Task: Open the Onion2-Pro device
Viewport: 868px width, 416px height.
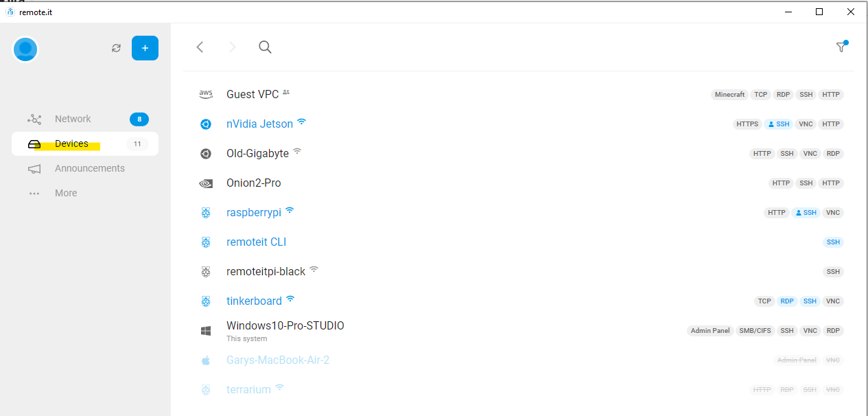Action: click(x=253, y=183)
